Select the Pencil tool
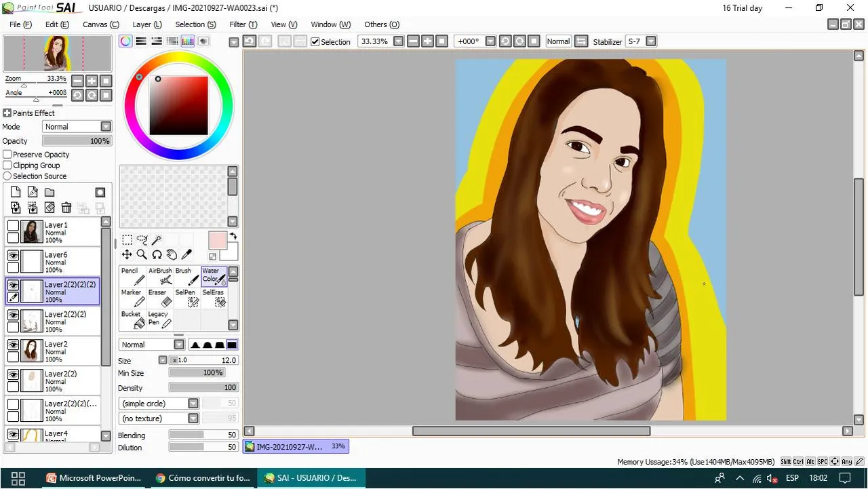 tap(132, 276)
